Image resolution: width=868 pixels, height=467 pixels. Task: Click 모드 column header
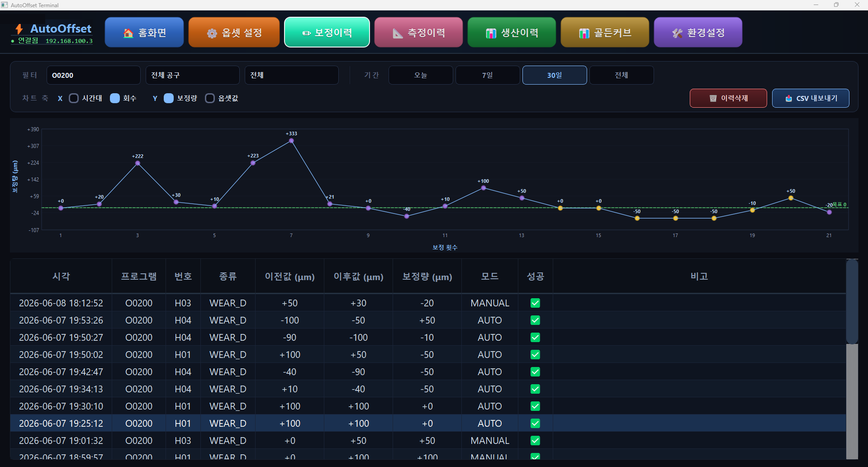point(490,276)
